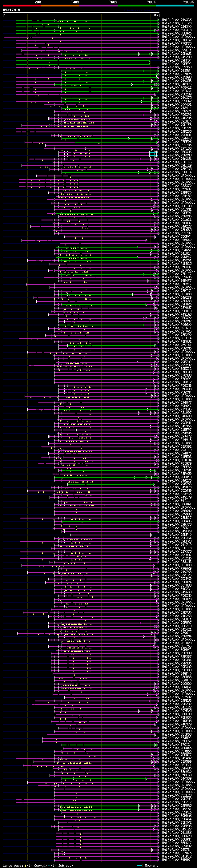The height and width of the screenshot is (868, 197).
Task: Select hit UniRef100_A7QFS2
Action: point(176,40)
